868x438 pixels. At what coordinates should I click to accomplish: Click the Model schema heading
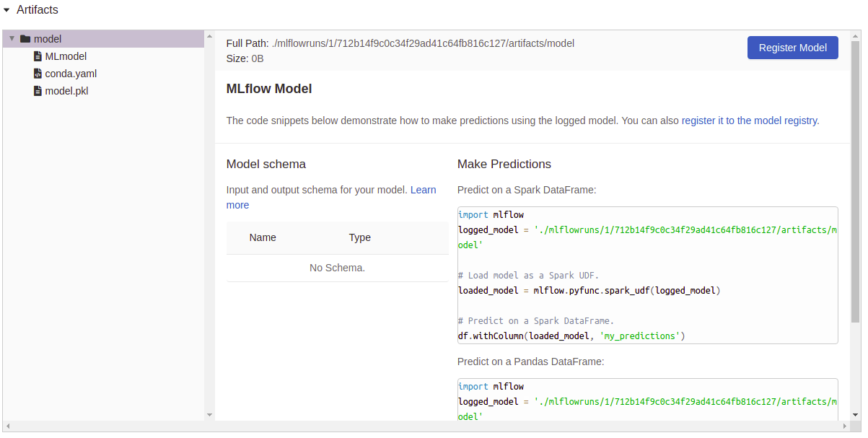click(x=266, y=164)
